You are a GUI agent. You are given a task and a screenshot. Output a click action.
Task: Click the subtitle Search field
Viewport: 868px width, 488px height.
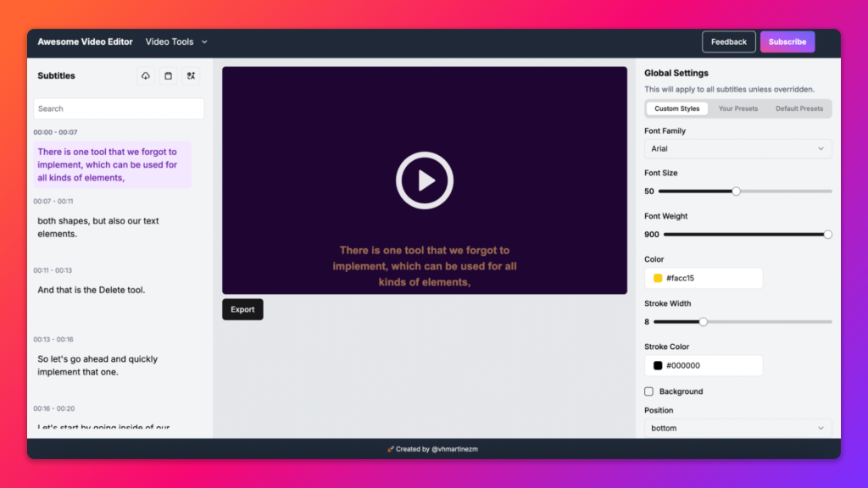point(119,108)
